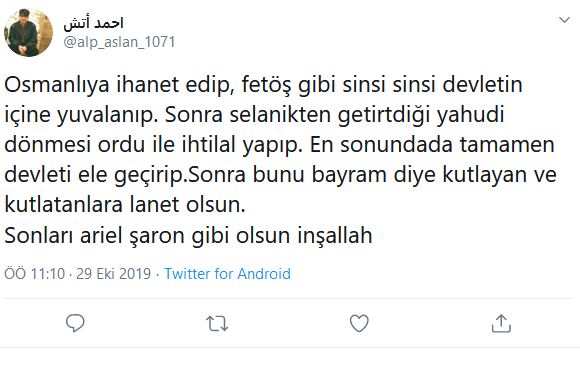Open the share tweet upload icon

501,323
